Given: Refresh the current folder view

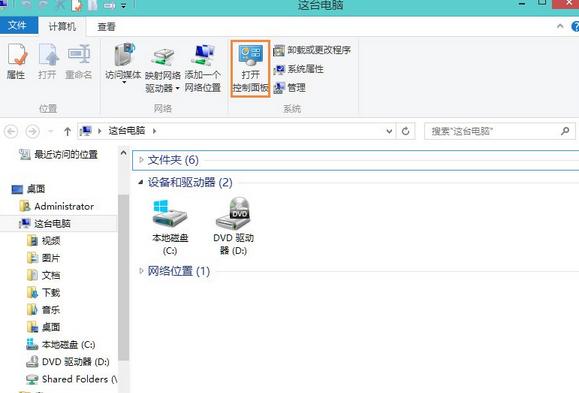Looking at the screenshot, I should tap(405, 131).
